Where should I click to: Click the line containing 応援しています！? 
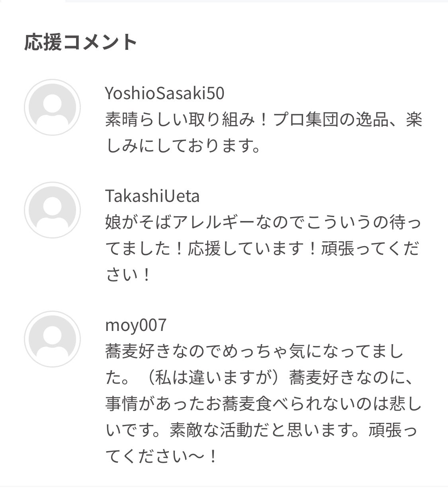tap(262, 248)
